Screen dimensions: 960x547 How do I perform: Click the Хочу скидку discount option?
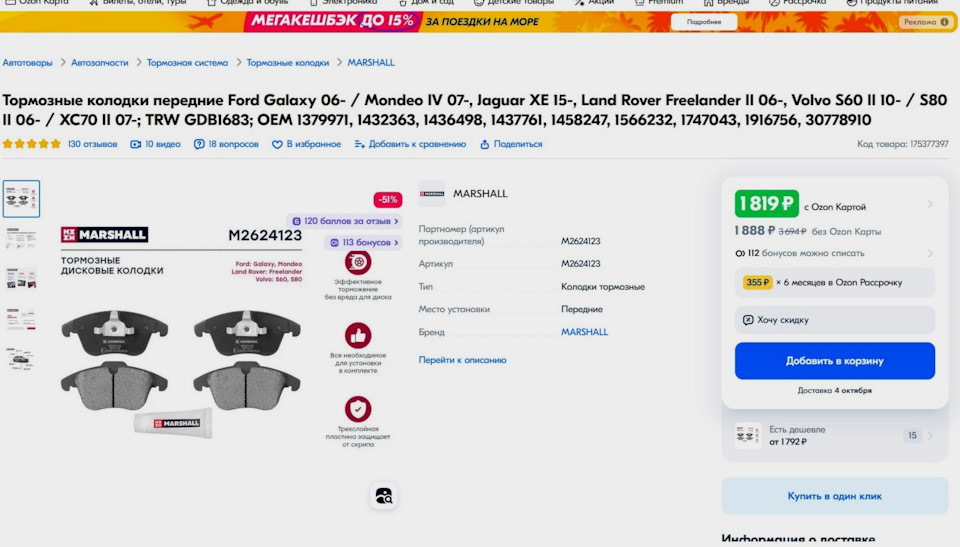(x=834, y=320)
